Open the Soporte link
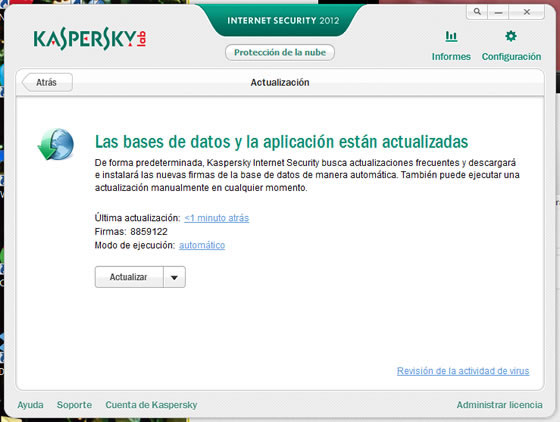This screenshot has width=560, height=422. [x=74, y=405]
